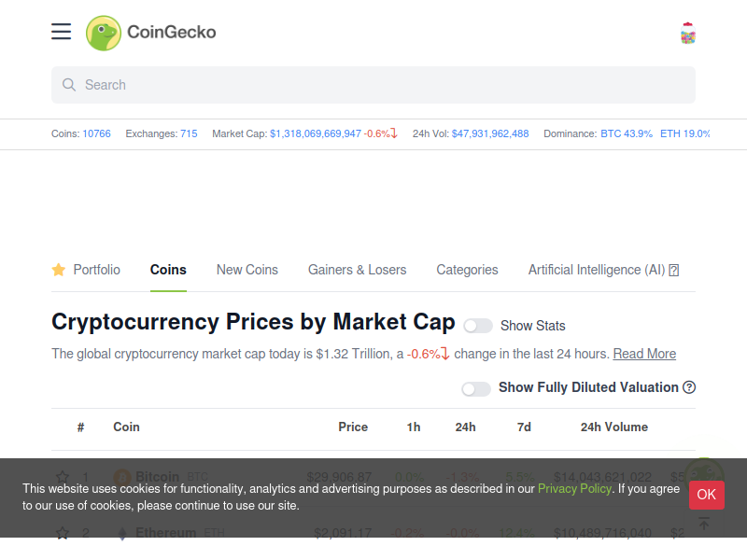Sort the table by 24h Volume column
The width and height of the screenshot is (747, 560).
(x=614, y=427)
